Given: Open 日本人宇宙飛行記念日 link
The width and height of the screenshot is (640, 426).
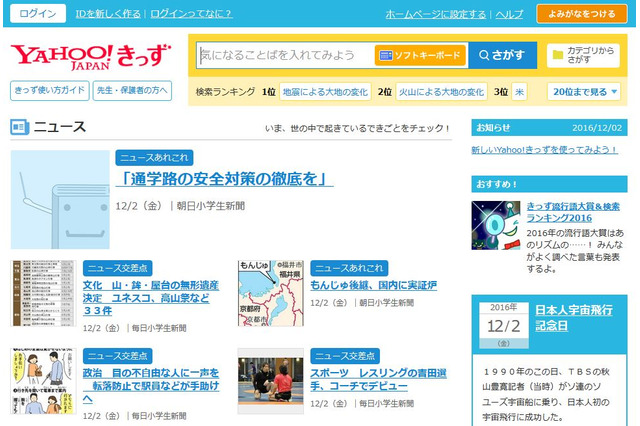Looking at the screenshot, I should (x=574, y=318).
